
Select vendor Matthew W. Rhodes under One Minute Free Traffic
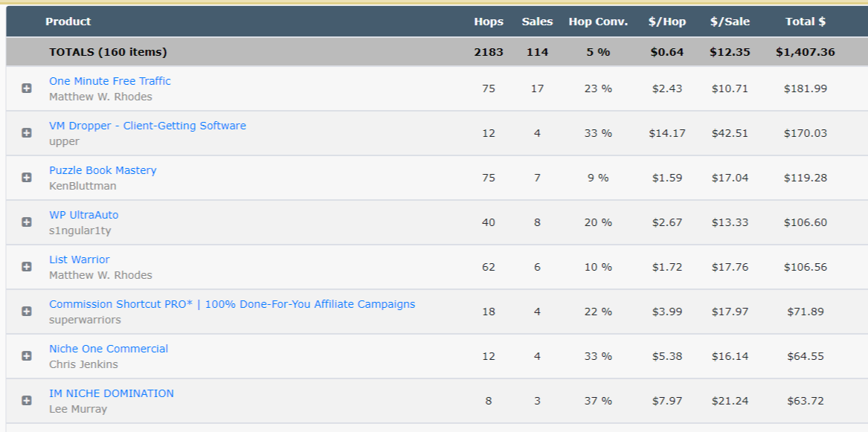[100, 97]
